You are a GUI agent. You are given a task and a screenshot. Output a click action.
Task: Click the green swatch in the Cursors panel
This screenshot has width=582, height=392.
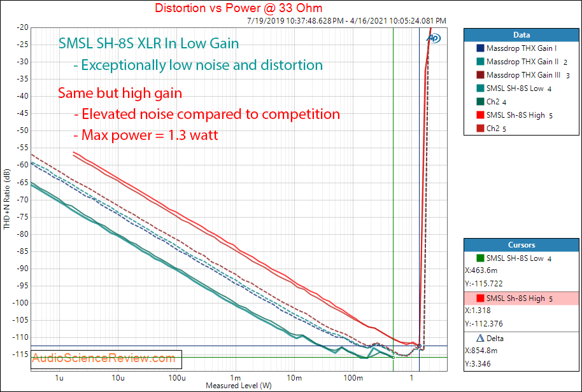click(480, 258)
